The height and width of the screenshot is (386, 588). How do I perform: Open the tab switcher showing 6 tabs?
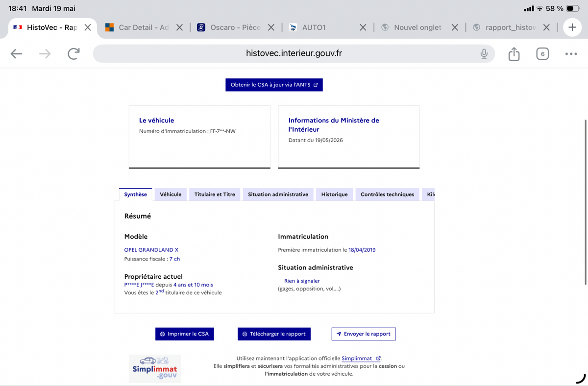(x=542, y=54)
